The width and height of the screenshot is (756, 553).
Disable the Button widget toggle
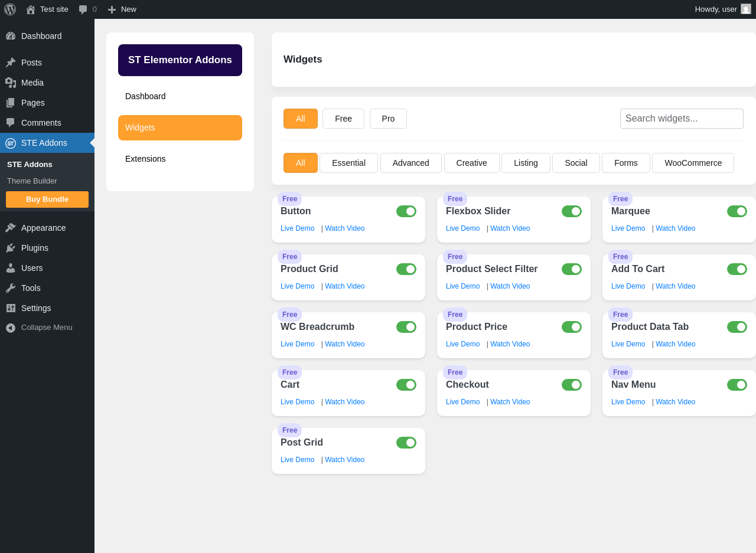click(406, 211)
